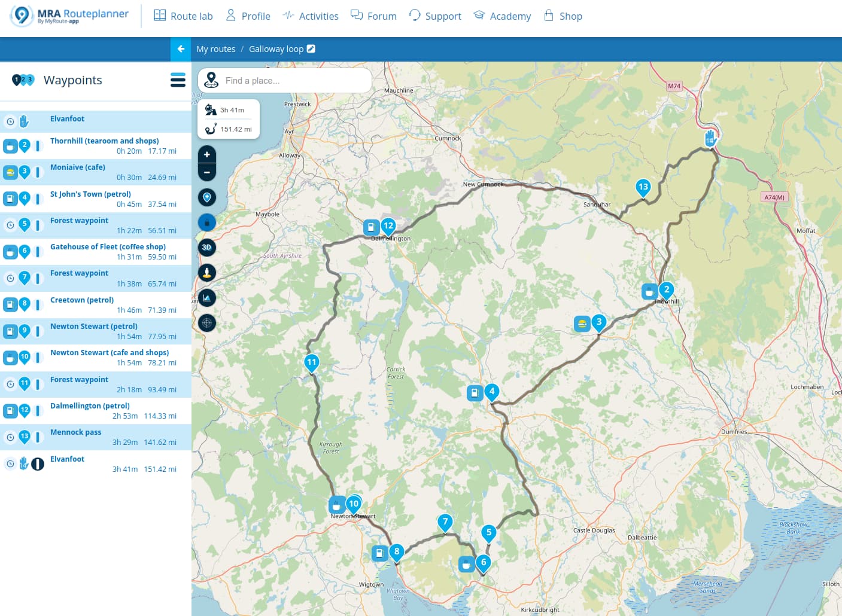Click the Creetown petrol icon in list

(10, 304)
